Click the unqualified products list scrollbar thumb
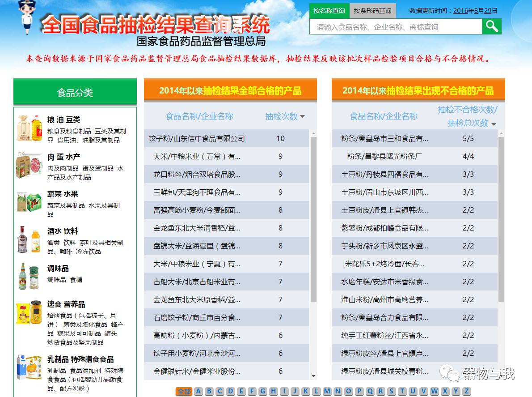Image resolution: width=532 pixels, height=397 pixels. coord(502,219)
